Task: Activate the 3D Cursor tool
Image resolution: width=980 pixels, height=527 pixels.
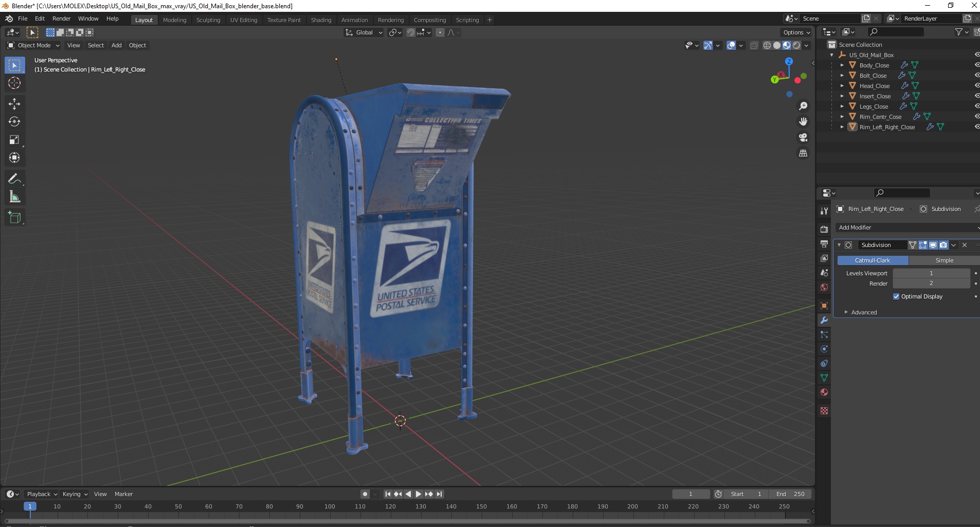Action: tap(14, 83)
